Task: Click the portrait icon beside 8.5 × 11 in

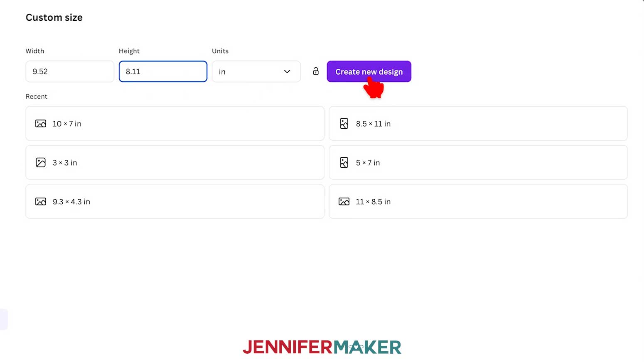Action: [x=344, y=124]
